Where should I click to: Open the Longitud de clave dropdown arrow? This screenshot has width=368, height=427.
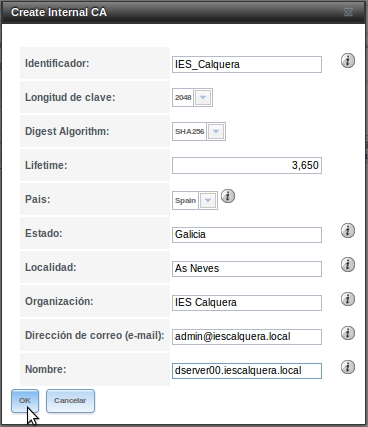[203, 98]
